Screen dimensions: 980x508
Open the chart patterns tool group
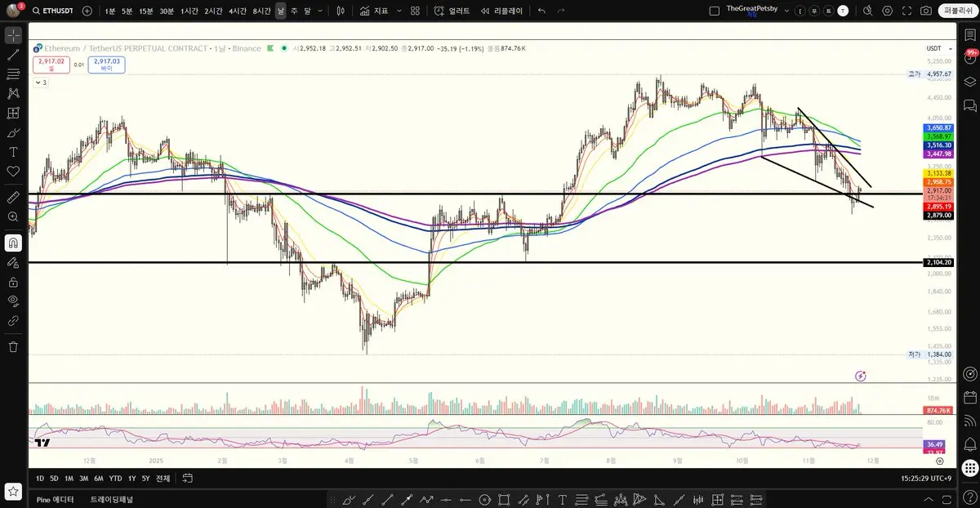coord(13,93)
